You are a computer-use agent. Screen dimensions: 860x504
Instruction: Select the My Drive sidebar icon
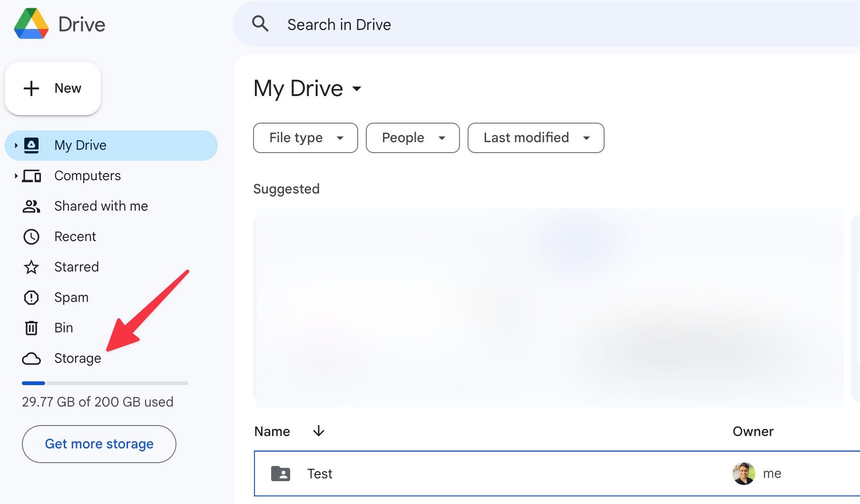tap(31, 145)
